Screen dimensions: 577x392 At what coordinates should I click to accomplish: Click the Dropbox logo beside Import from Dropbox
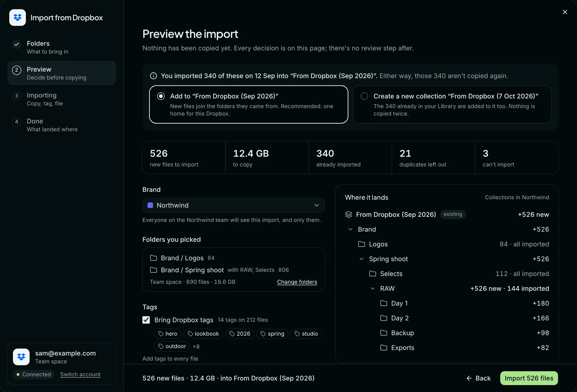point(17,18)
